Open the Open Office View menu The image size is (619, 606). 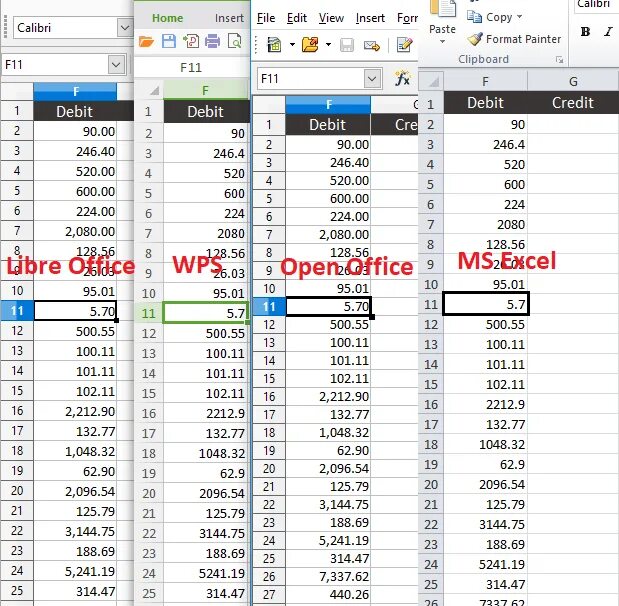(x=331, y=18)
